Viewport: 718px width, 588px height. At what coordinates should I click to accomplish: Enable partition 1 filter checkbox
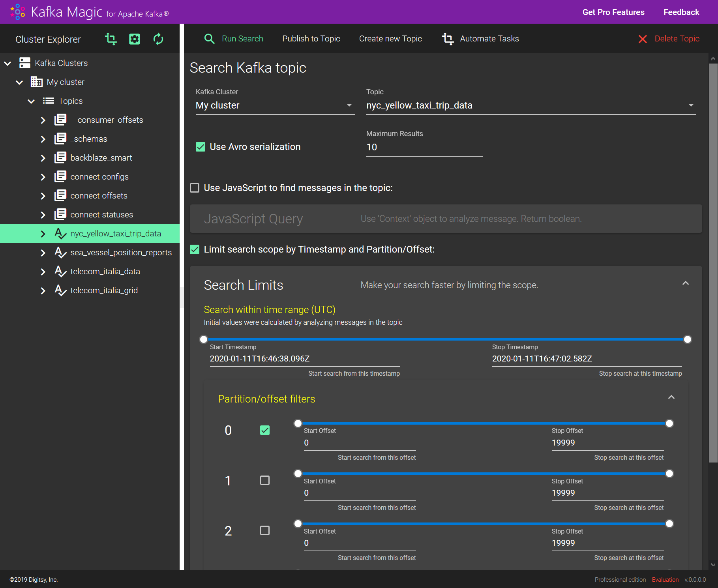[265, 480]
